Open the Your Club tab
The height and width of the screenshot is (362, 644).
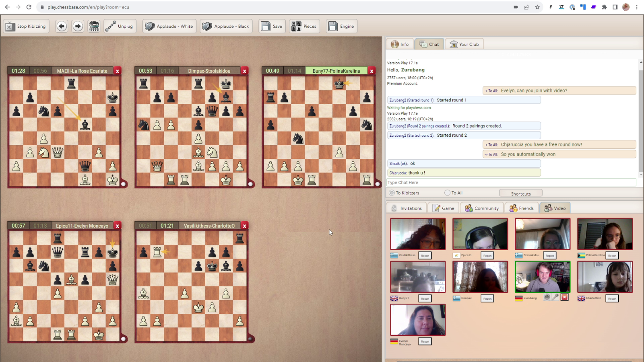[x=464, y=44]
